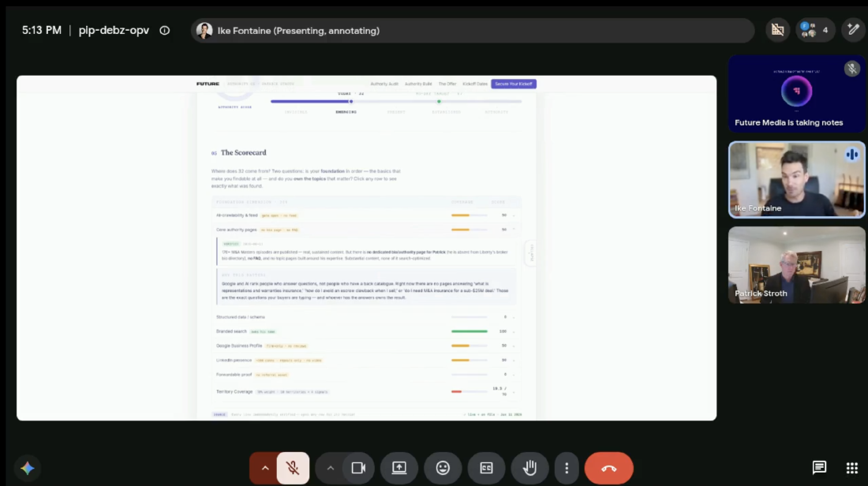Click the crossed-out building icon in top bar
Screen dimensions: 868x486
(778, 30)
